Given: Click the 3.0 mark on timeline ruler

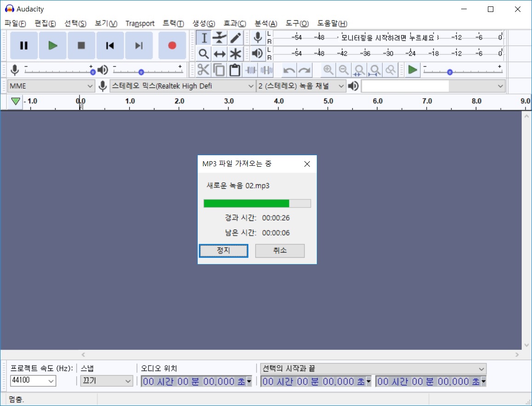Looking at the screenshot, I should coord(229,101).
